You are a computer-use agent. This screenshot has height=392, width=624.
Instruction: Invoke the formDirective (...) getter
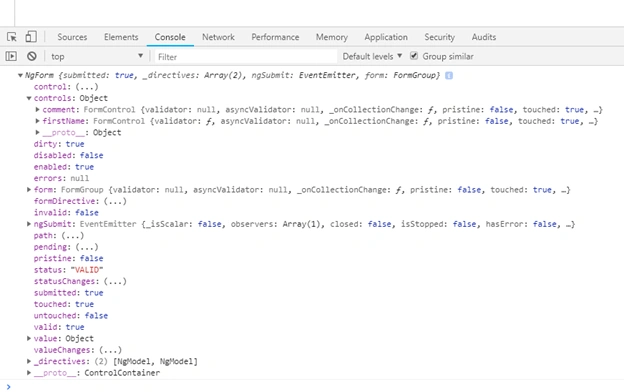115,201
